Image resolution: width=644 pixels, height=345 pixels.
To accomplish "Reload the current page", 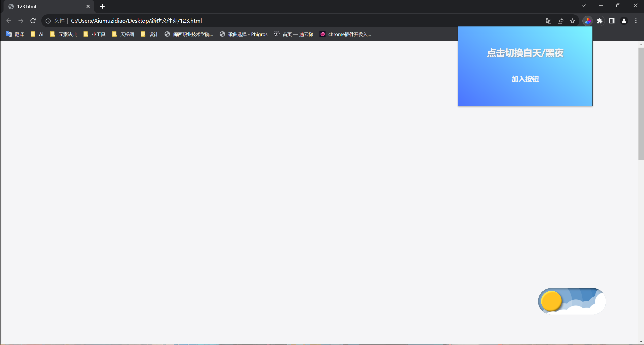I will click(x=33, y=21).
